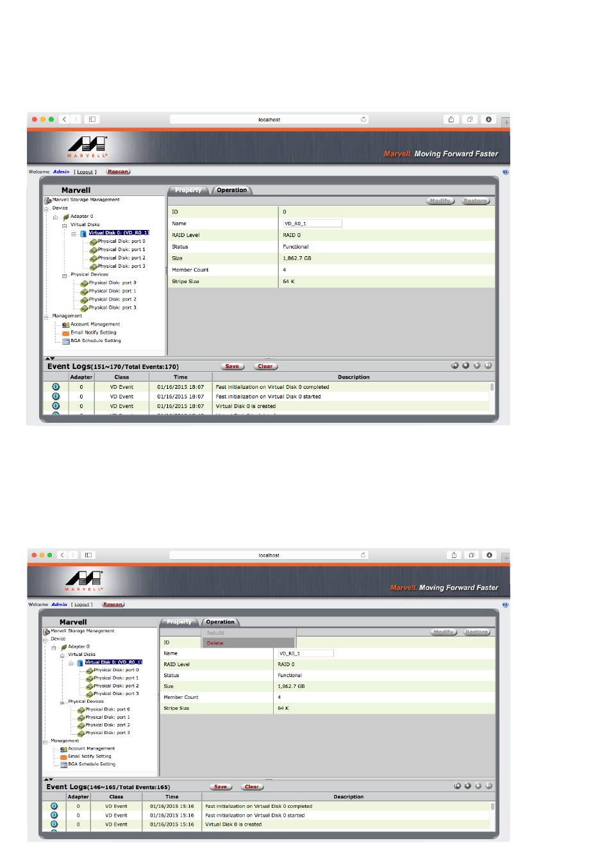
Task: Click the Rescan button in the top window
Action: point(118,172)
